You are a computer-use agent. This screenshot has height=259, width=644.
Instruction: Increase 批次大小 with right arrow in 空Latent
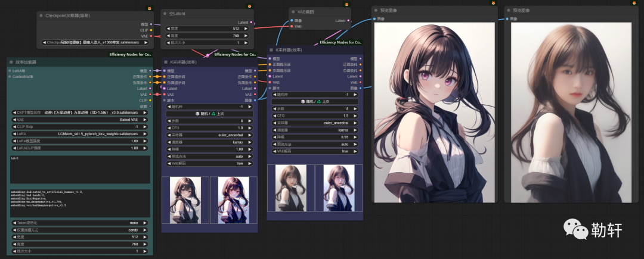tap(246, 43)
